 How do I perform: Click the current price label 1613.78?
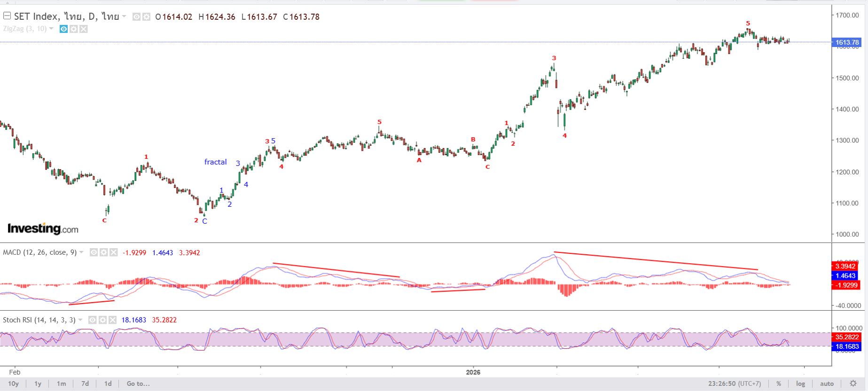click(847, 42)
